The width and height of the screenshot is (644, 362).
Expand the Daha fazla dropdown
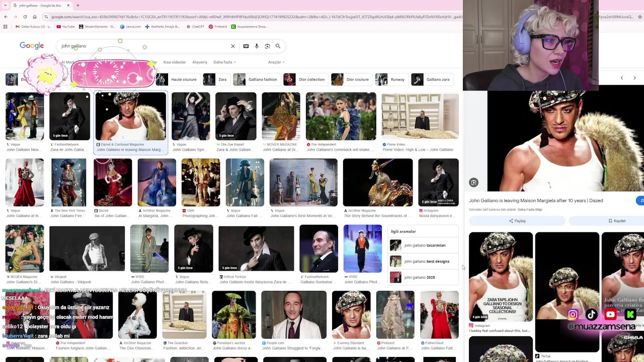coord(224,62)
